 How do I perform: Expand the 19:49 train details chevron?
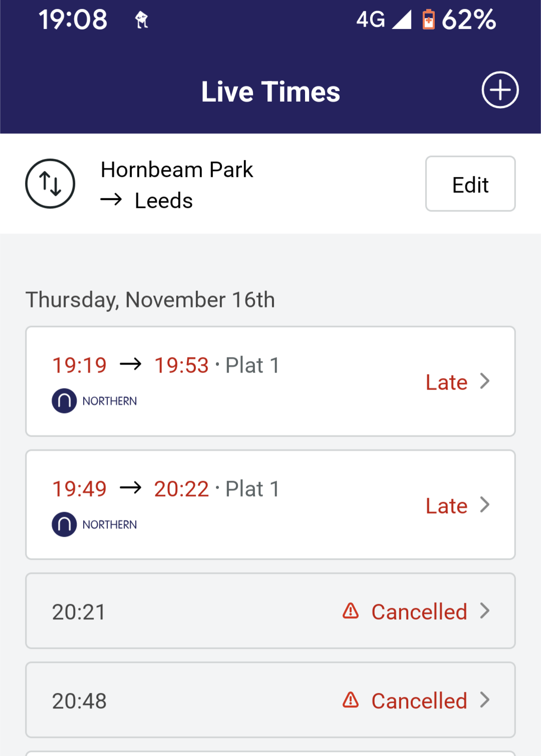tap(484, 505)
